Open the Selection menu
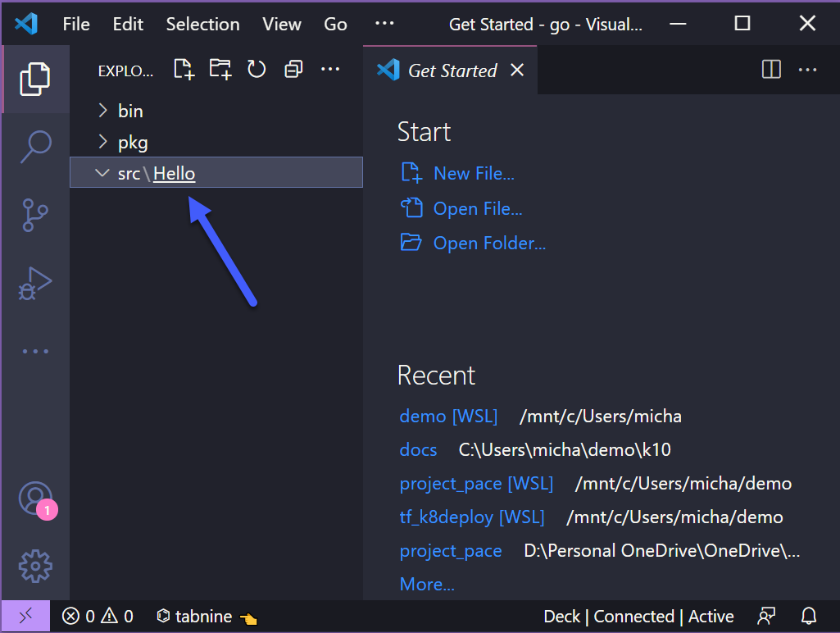Screen dimensions: 840x633 click(202, 24)
